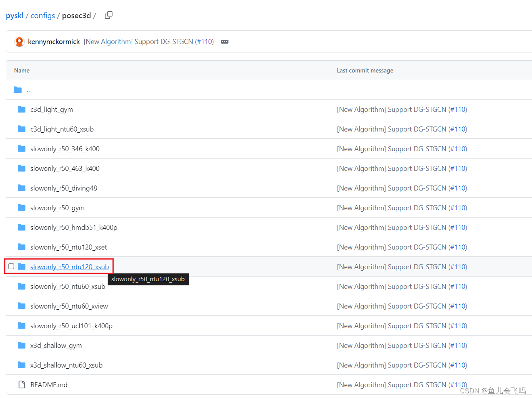Go up to the parent directory (..)

click(x=29, y=90)
